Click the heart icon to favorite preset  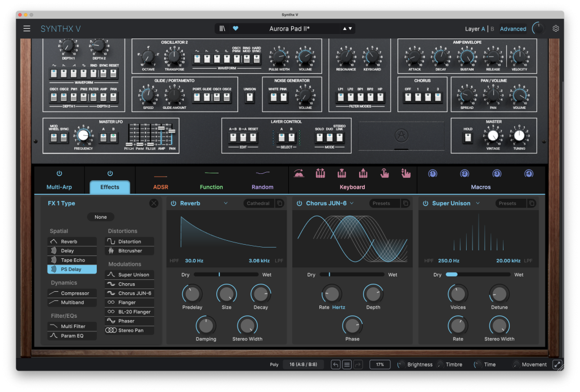(236, 28)
